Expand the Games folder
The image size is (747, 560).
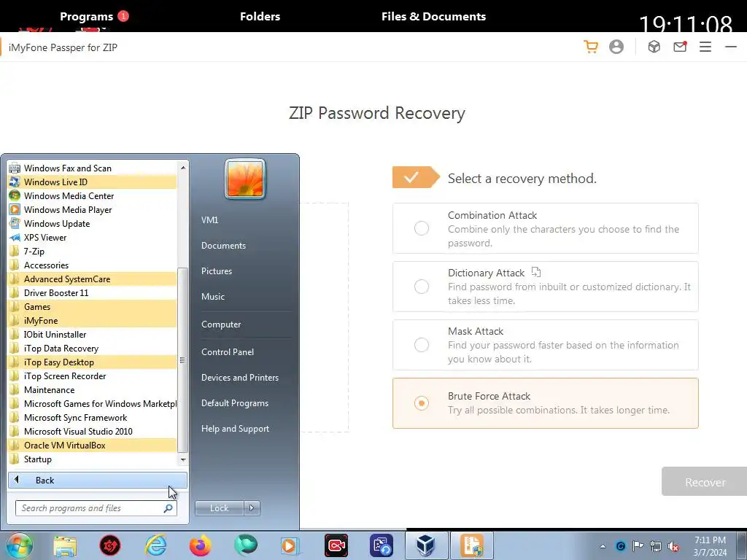tap(93, 306)
